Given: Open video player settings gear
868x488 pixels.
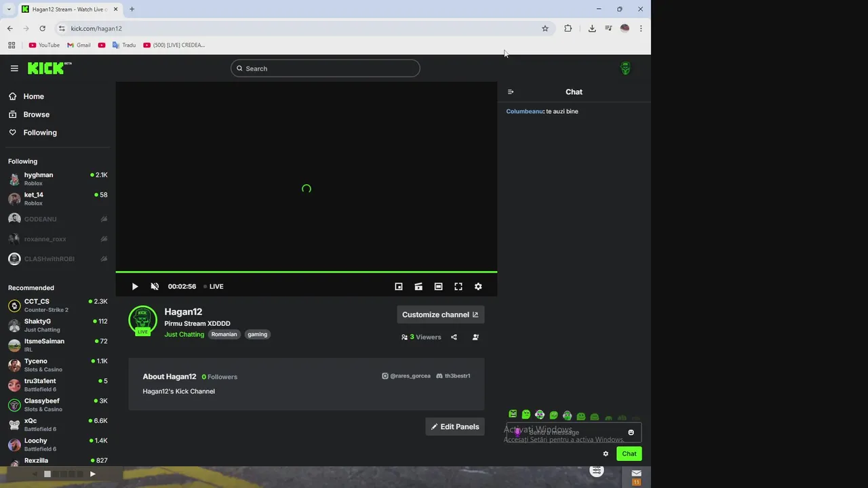Looking at the screenshot, I should coord(478,287).
